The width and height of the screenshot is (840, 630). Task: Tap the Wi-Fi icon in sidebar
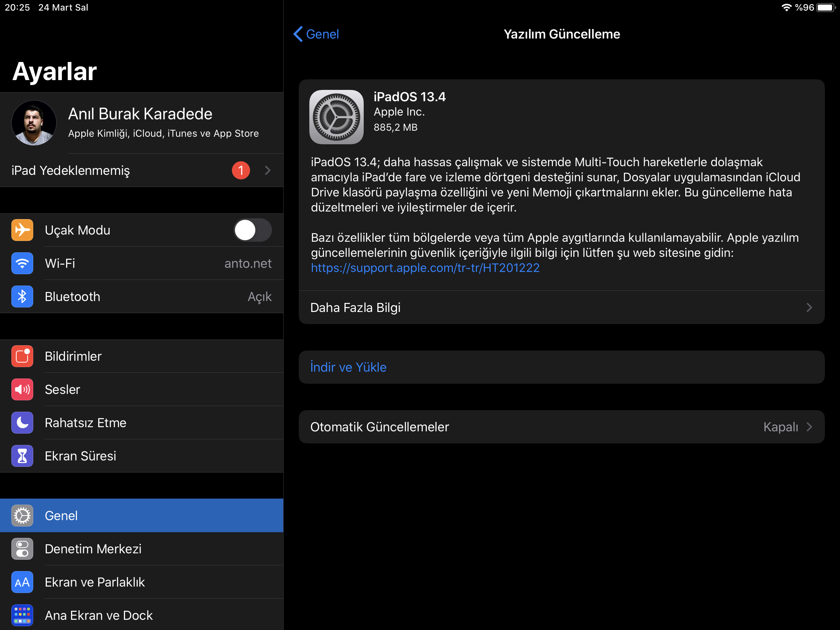pyautogui.click(x=22, y=263)
